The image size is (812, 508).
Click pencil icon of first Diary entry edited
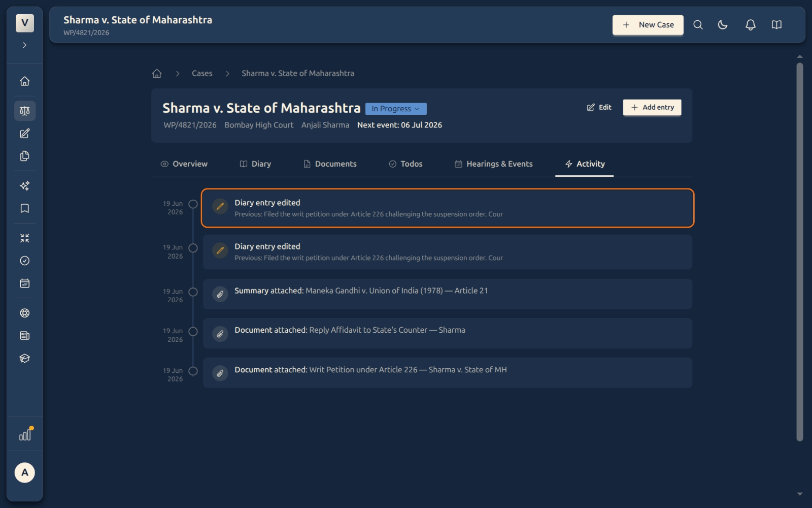click(x=220, y=206)
